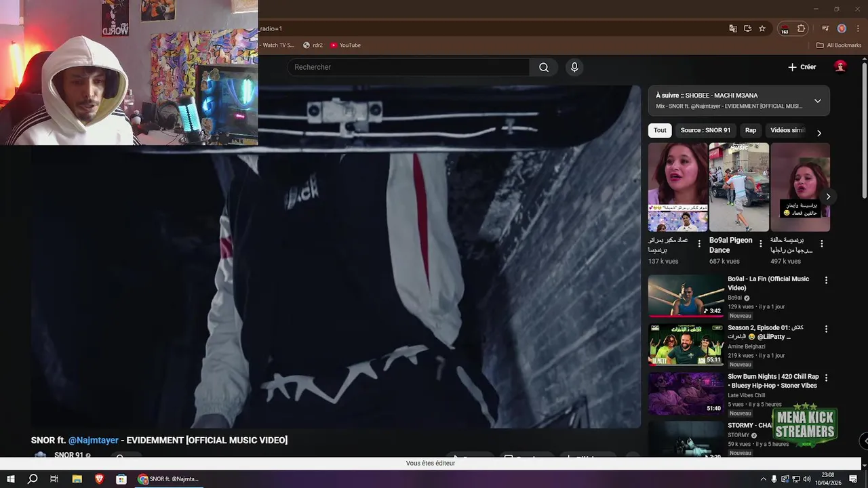Click Late Vibes Chill channel name
Screen dimensions: 868x488
coord(746,395)
